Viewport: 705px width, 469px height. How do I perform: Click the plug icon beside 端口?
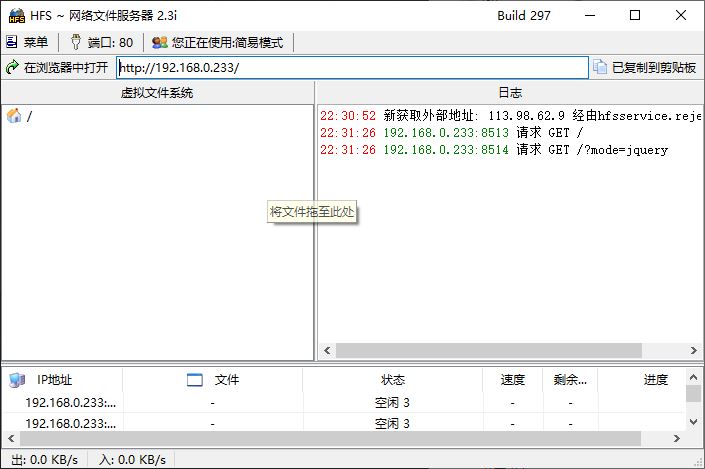76,42
